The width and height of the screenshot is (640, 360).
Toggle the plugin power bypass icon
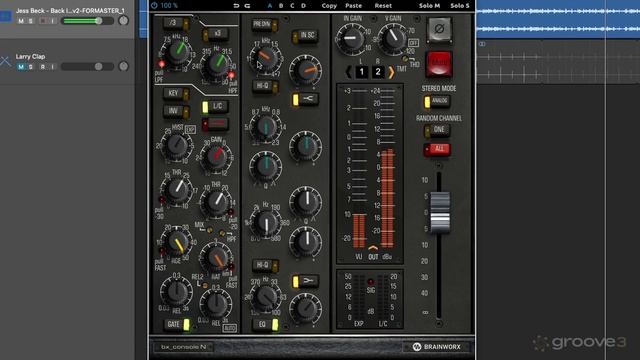(x=154, y=5)
